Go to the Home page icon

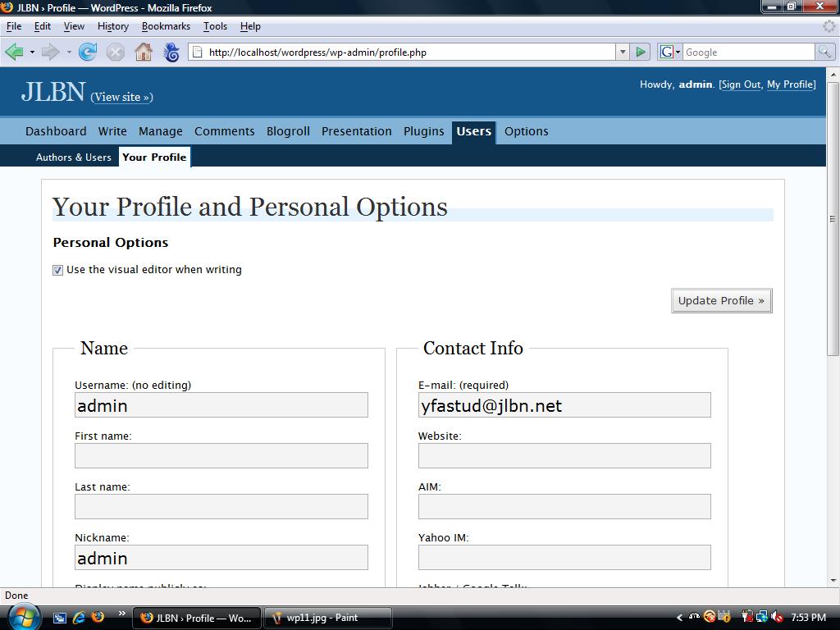(x=144, y=52)
